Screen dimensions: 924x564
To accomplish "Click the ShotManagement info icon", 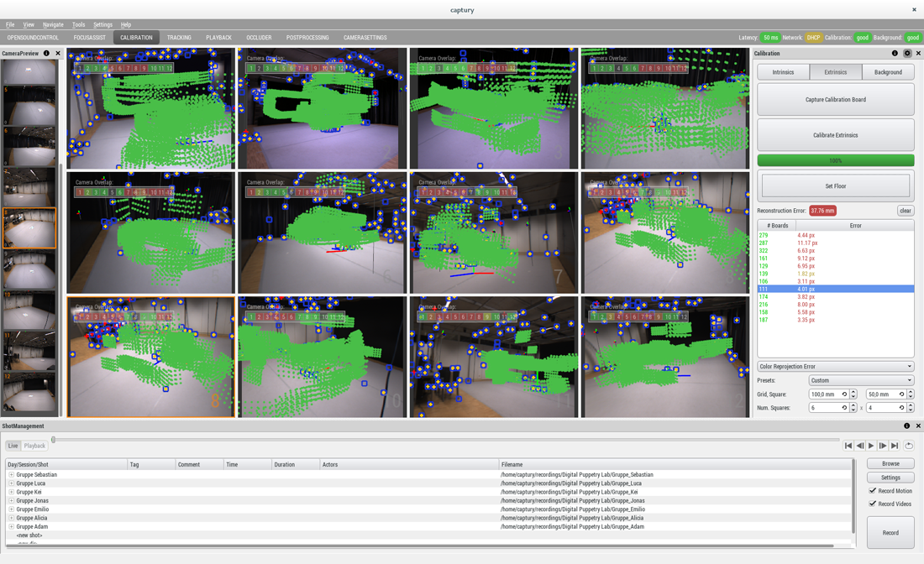I will coord(906,426).
